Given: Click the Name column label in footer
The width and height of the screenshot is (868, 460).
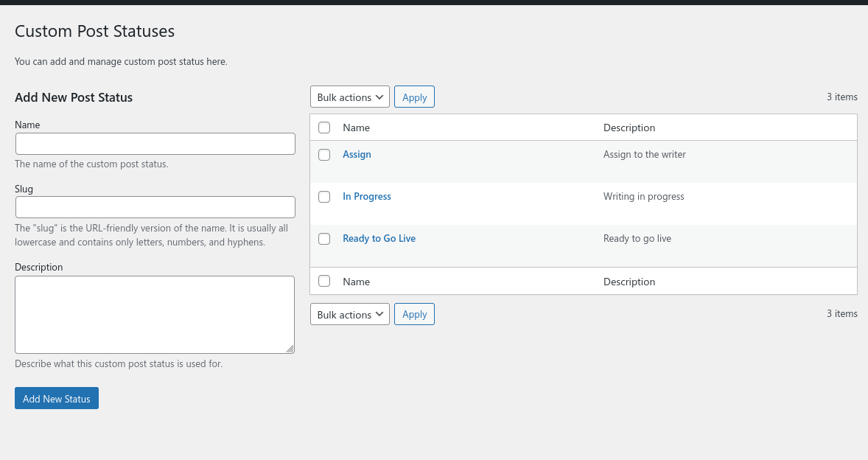Looking at the screenshot, I should [357, 282].
